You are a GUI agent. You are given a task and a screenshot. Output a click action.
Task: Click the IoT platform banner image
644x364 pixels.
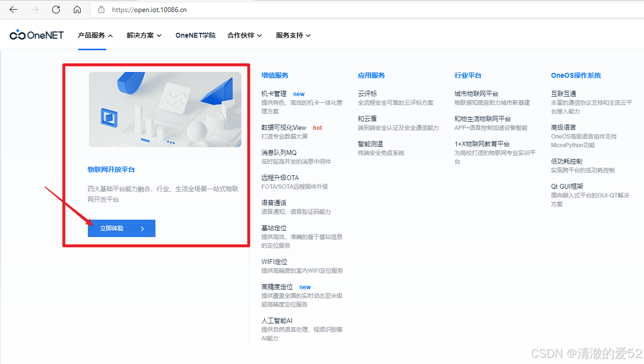click(x=165, y=110)
